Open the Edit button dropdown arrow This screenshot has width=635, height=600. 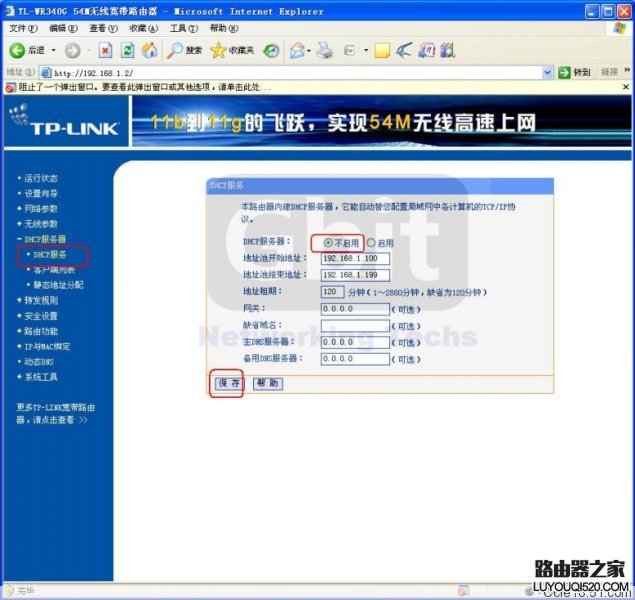point(366,51)
